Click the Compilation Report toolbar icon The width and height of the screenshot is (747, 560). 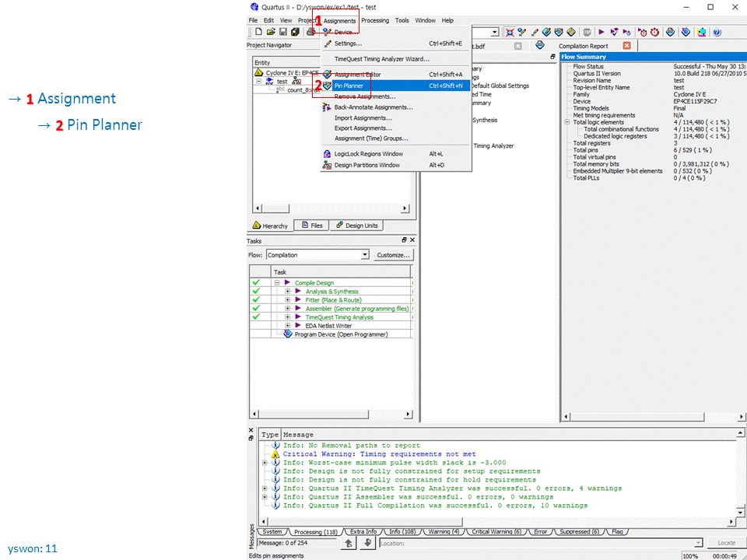pyautogui.click(x=670, y=32)
